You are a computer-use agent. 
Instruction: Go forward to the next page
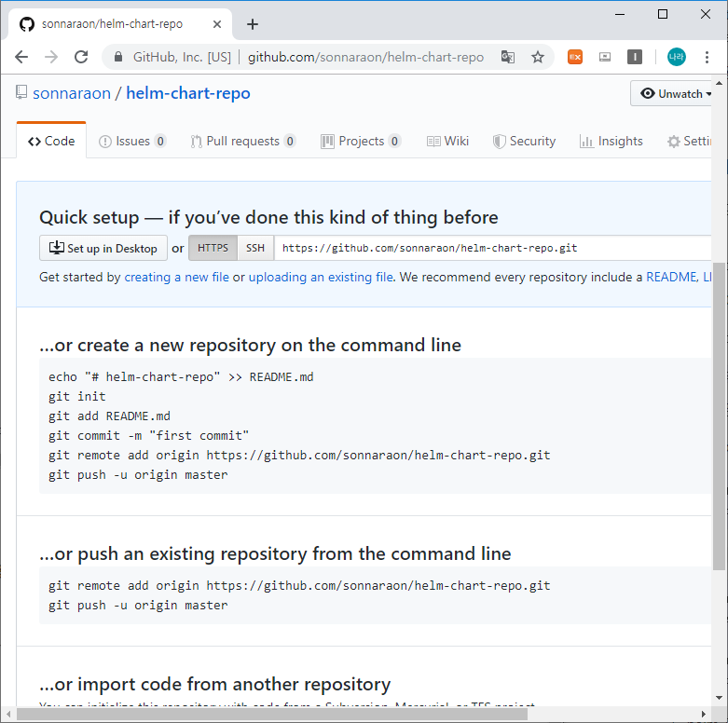click(51, 57)
